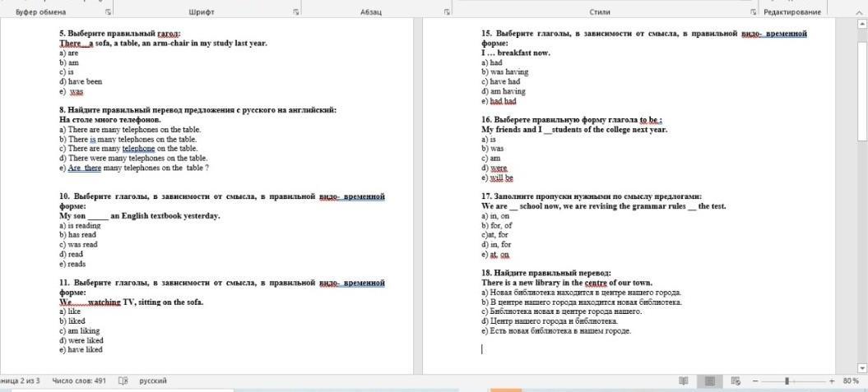Click the page number indicator '2 из 3'
The height and width of the screenshot is (392, 868).
point(18,381)
